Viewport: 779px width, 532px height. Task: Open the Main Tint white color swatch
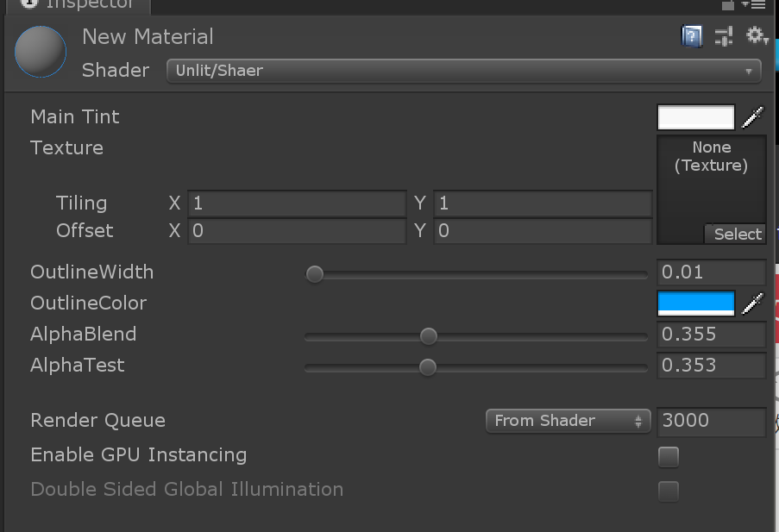(695, 117)
